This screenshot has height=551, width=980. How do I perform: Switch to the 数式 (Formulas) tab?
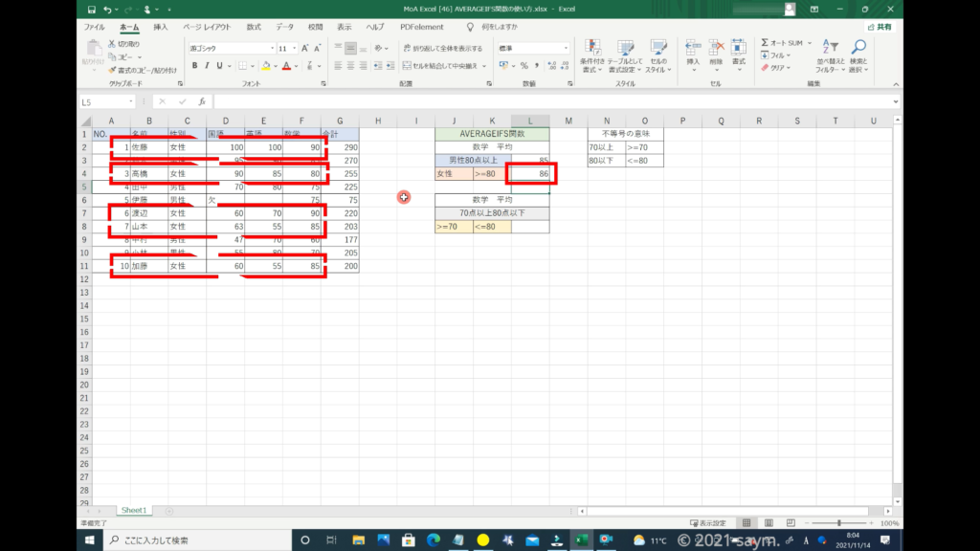point(254,28)
